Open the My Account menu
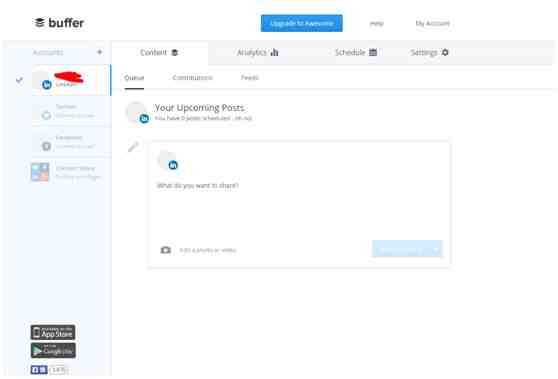This screenshot has height=379, width=558. click(432, 23)
